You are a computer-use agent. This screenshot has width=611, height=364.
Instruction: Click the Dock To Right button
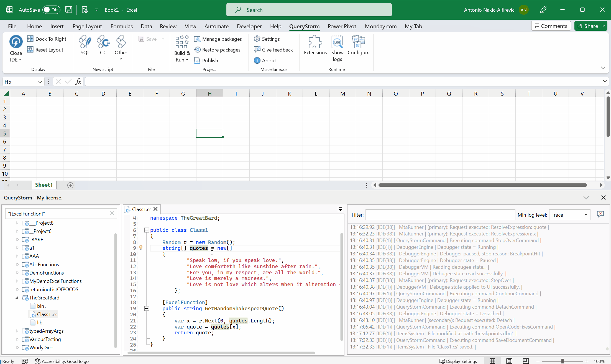[x=47, y=39]
